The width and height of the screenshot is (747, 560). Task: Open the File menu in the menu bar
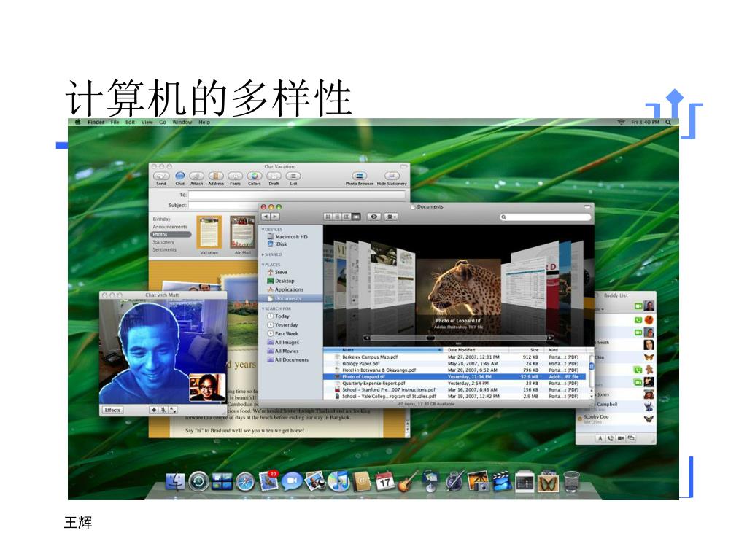click(115, 122)
